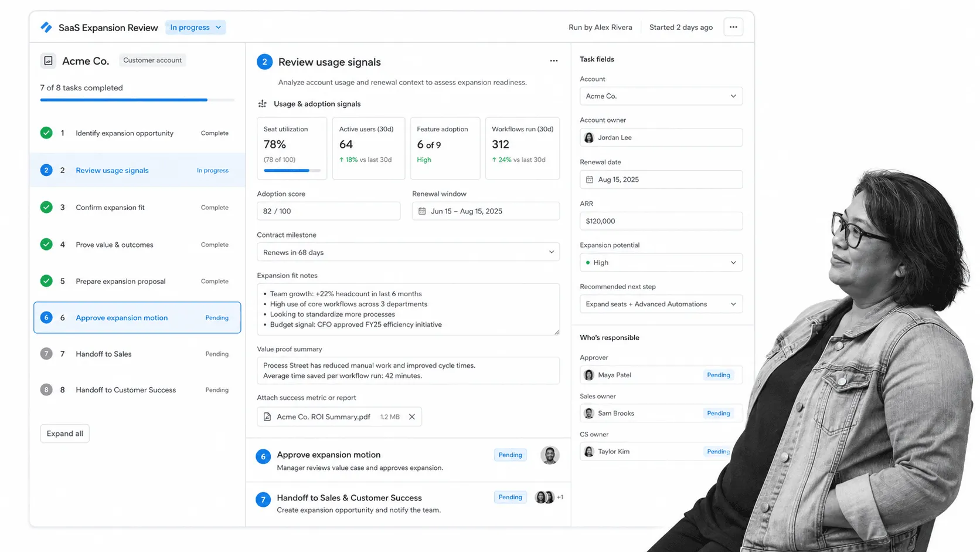
Task: Click the ARR field showing $120,000
Action: click(x=661, y=221)
